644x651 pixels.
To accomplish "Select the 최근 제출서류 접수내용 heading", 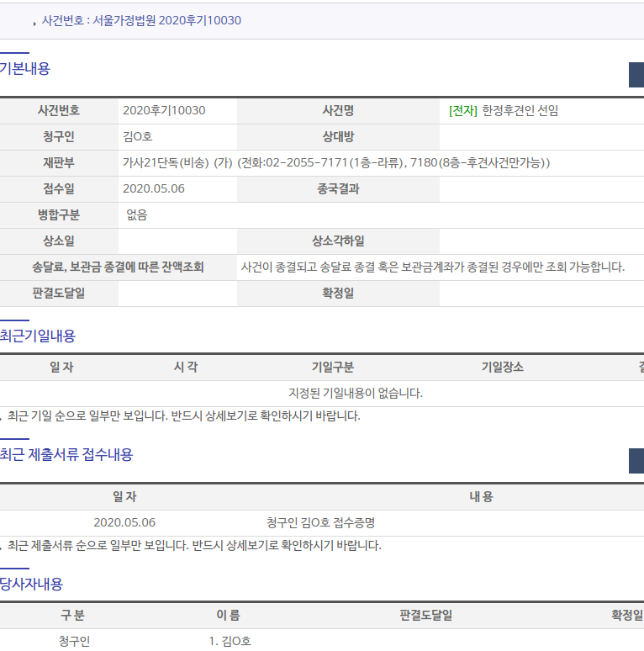I will point(66,454).
